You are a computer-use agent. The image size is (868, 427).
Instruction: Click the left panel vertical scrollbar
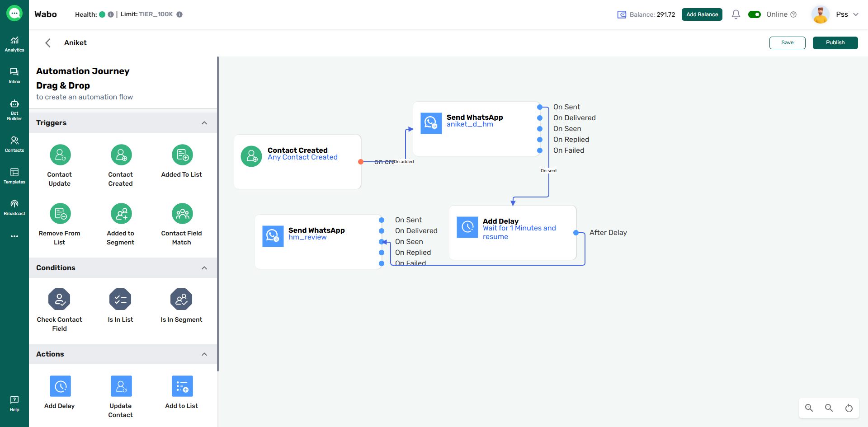click(218, 212)
